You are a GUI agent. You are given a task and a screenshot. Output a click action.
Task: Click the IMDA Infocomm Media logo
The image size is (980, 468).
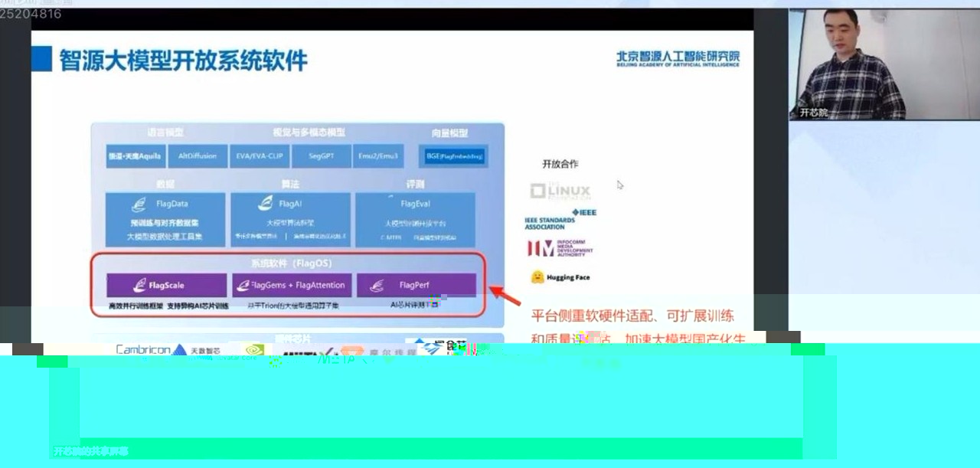pyautogui.click(x=560, y=248)
